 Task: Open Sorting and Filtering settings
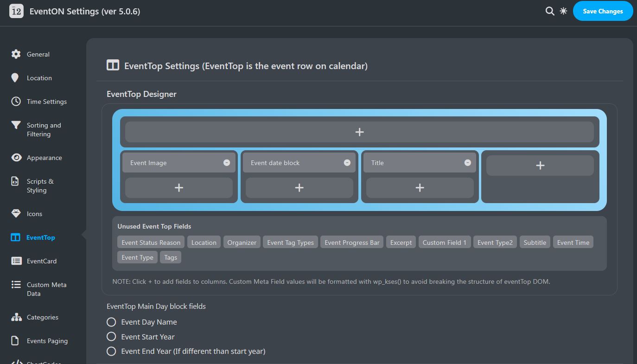(x=44, y=130)
